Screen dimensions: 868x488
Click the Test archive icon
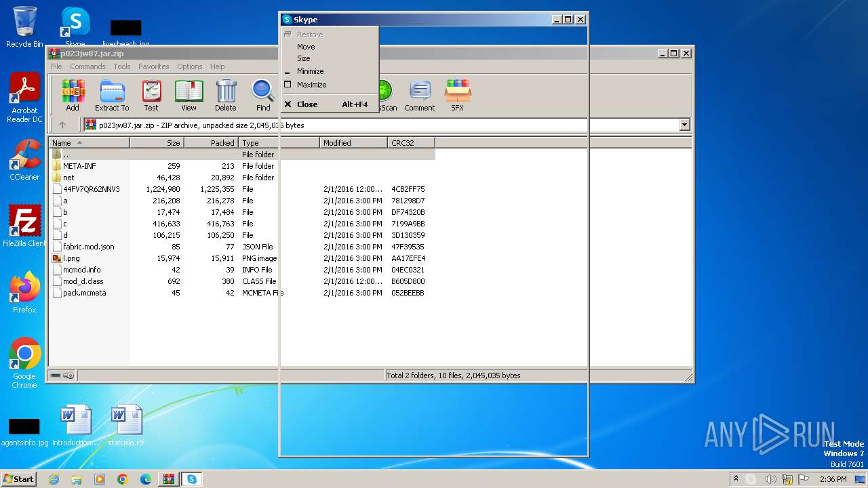[x=151, y=95]
